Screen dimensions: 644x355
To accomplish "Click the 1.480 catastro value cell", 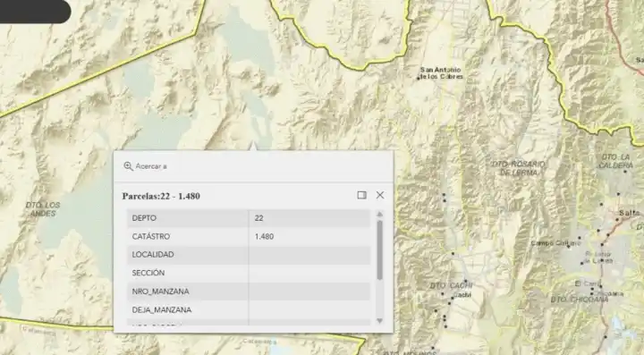I will click(x=309, y=236).
